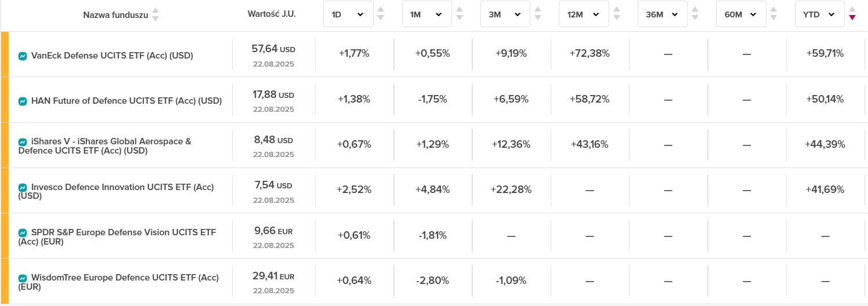Image resolution: width=868 pixels, height=306 pixels.
Task: Click the ETF icon beside SPDR Europe Defense Vision
Action: 23,233
